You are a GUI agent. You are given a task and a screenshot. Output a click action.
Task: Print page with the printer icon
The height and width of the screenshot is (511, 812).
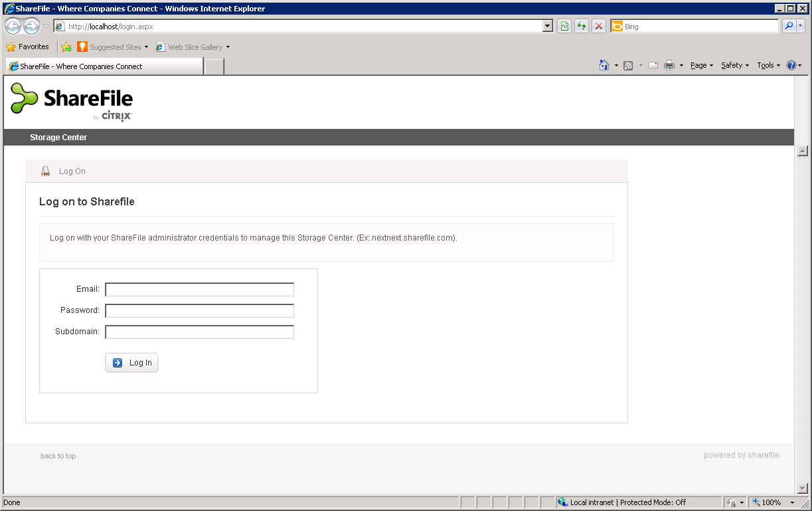tap(669, 65)
